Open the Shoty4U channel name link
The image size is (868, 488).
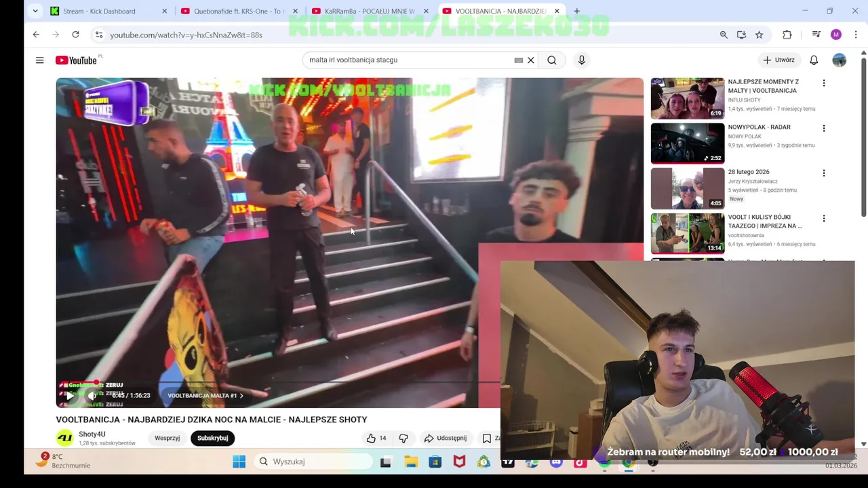tap(92, 434)
